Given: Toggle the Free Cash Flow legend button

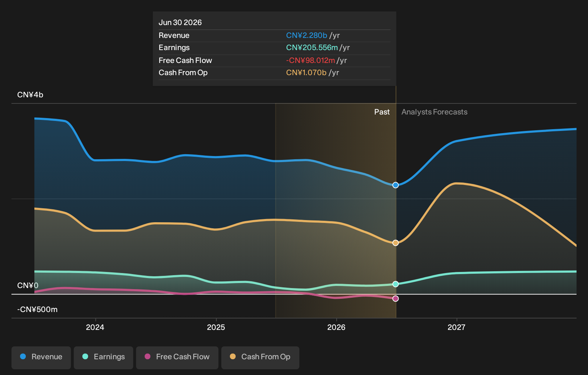Looking at the screenshot, I should pyautogui.click(x=177, y=357).
